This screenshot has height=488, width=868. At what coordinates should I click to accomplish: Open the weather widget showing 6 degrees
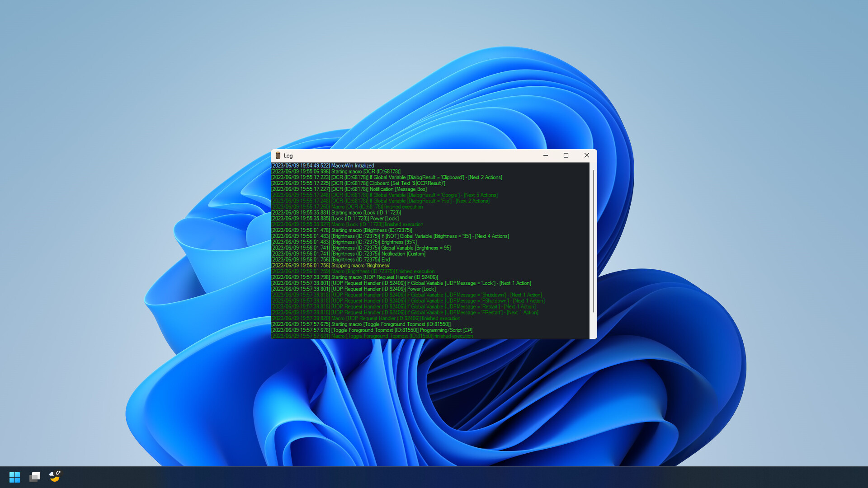tap(54, 477)
